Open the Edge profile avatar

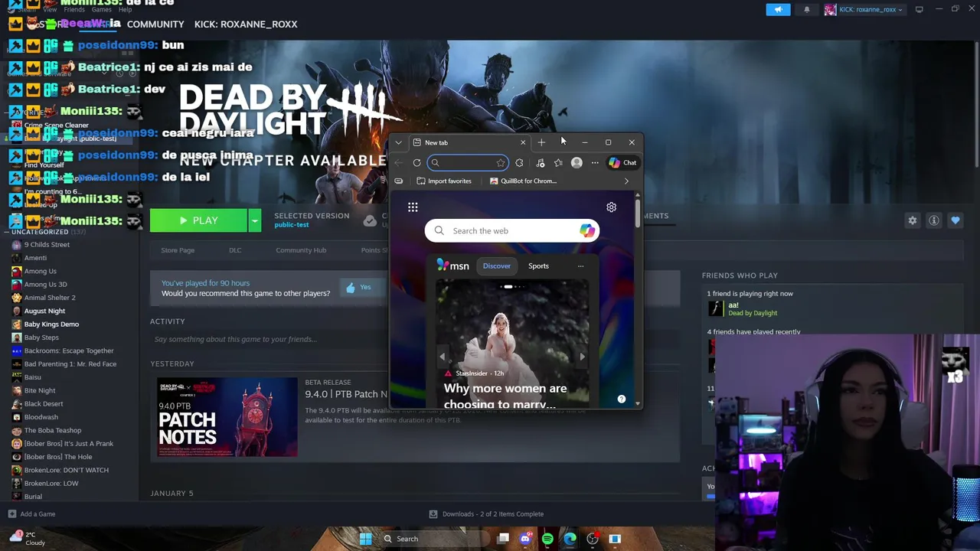click(577, 162)
